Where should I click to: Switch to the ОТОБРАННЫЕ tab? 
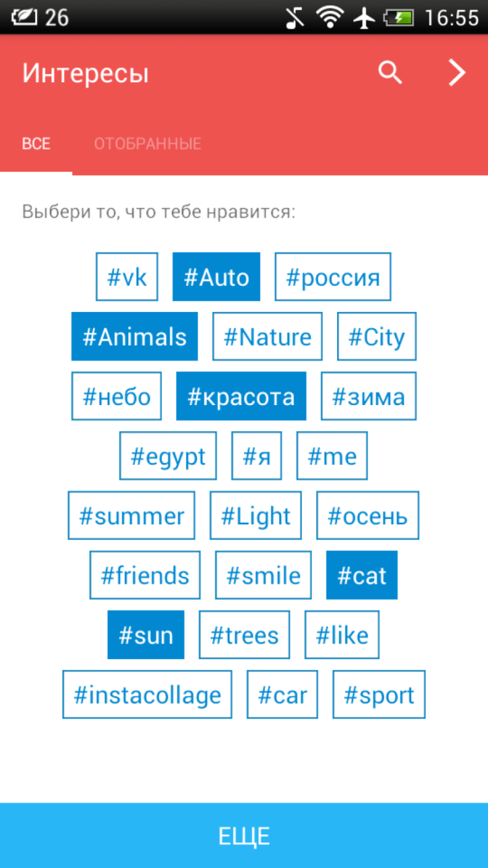[x=148, y=144]
